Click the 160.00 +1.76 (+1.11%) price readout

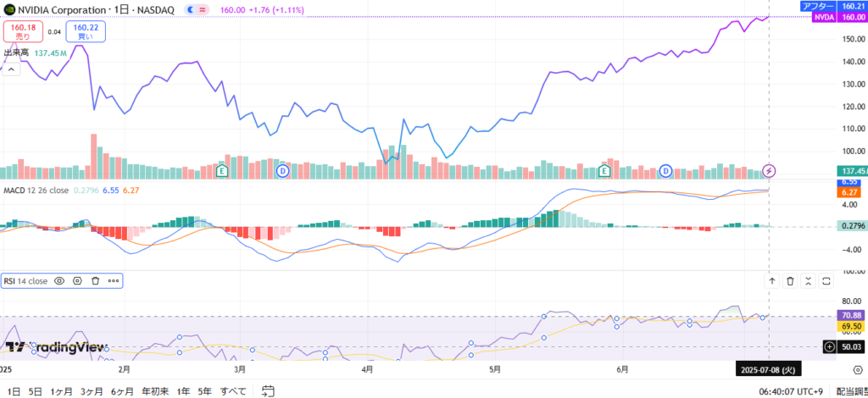pos(261,10)
